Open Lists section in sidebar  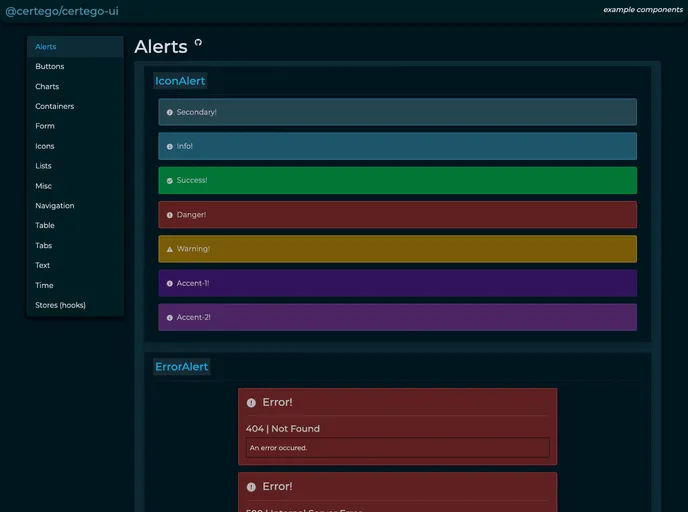tap(75, 166)
